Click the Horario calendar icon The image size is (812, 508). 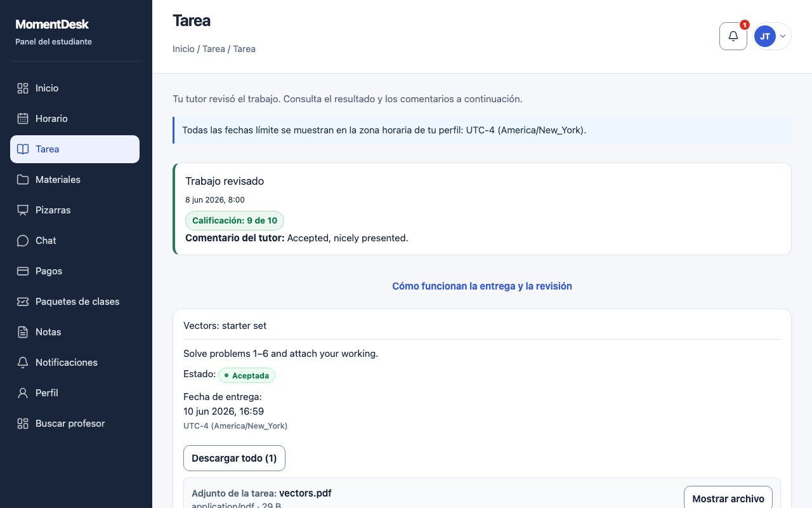click(x=23, y=119)
